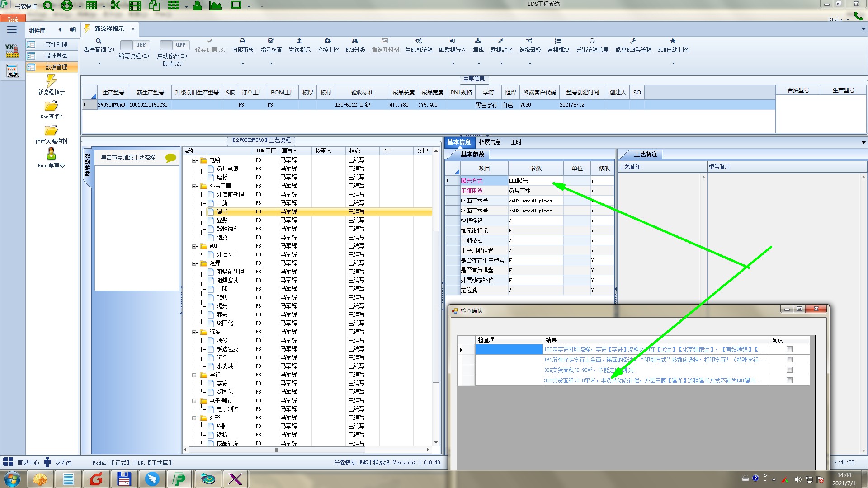Click the 生成MI流程 gear icon

pyautogui.click(x=419, y=41)
